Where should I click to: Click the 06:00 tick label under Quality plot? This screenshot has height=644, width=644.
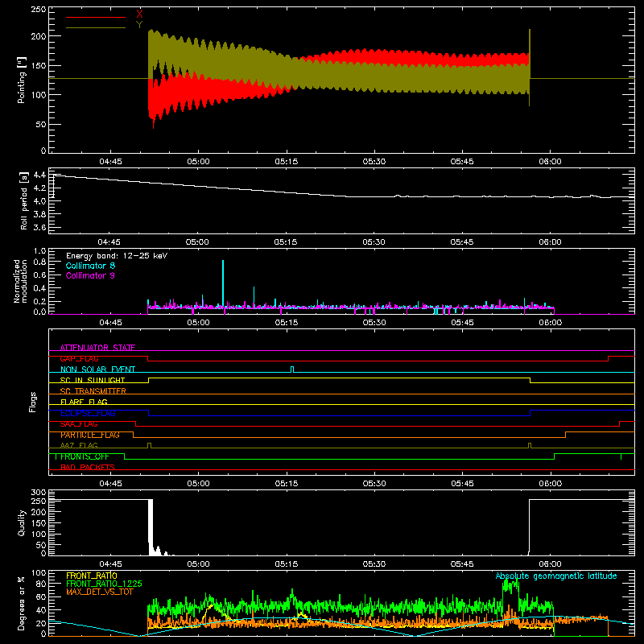(x=550, y=564)
